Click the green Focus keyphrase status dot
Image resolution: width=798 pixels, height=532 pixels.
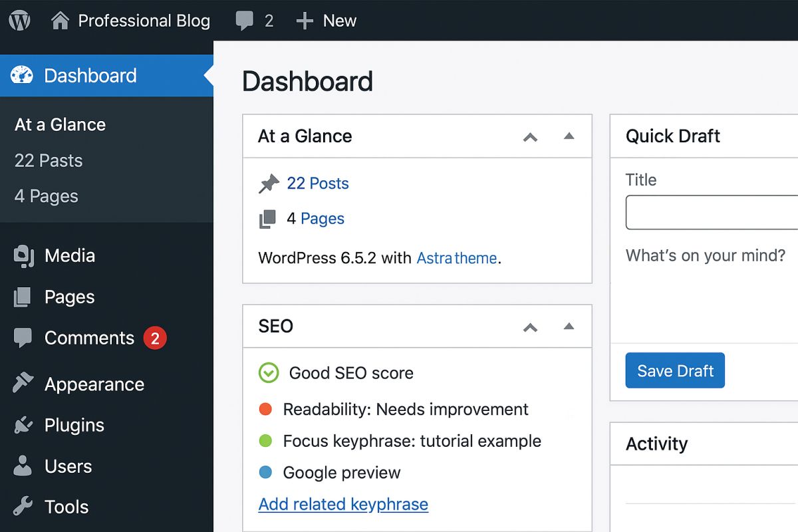265,441
